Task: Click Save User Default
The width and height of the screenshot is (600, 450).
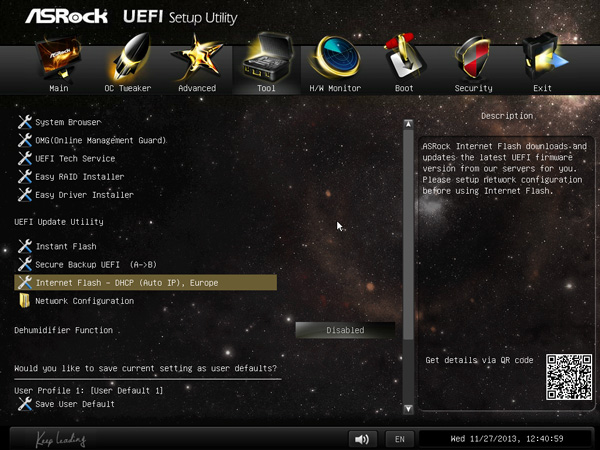Action: coord(75,404)
